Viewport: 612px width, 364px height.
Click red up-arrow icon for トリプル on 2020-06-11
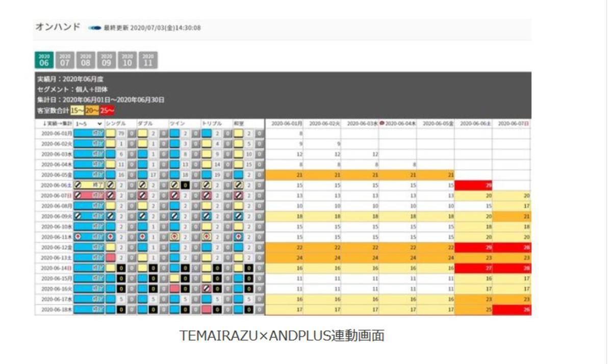(x=207, y=237)
